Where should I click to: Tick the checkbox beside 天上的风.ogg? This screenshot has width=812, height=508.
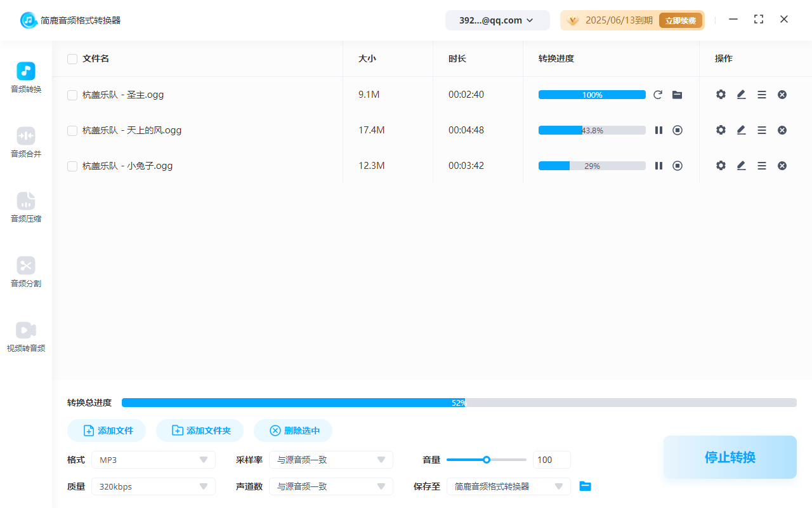[x=72, y=130]
